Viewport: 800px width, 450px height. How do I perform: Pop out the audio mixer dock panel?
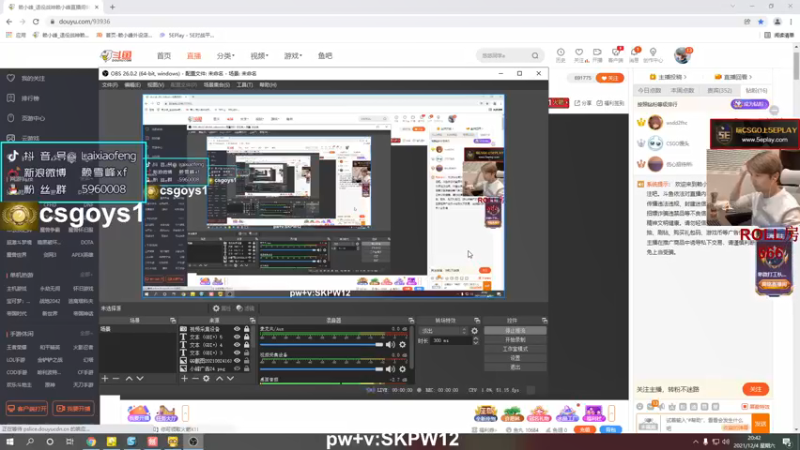(x=411, y=320)
